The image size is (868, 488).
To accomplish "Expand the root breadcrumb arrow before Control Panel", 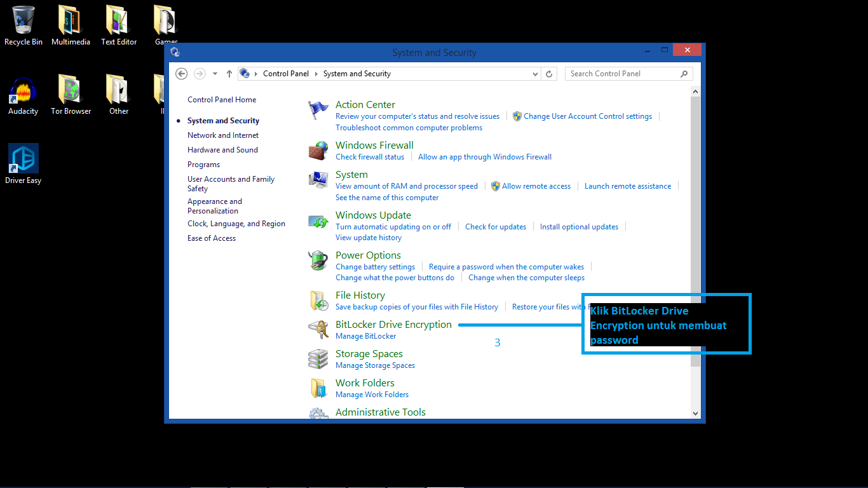I will tap(256, 74).
